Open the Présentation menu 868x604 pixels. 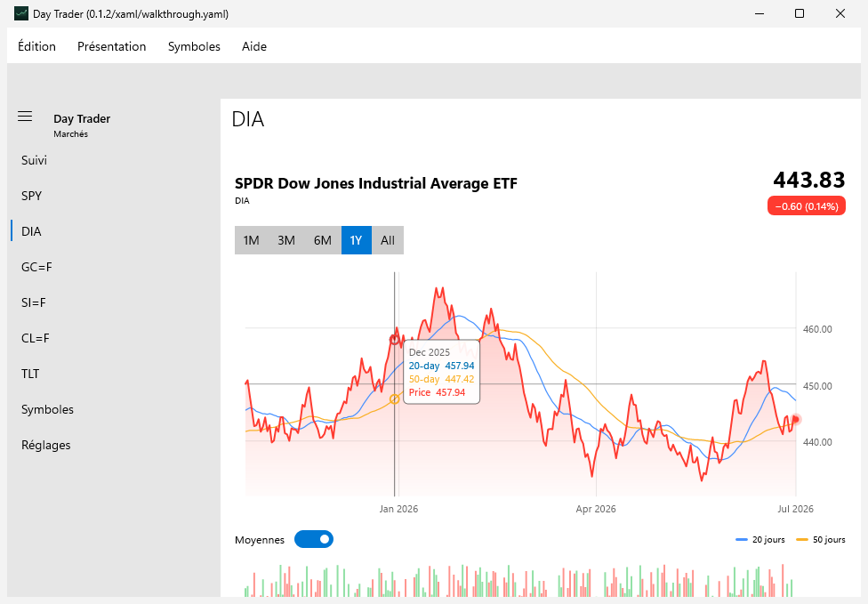112,46
